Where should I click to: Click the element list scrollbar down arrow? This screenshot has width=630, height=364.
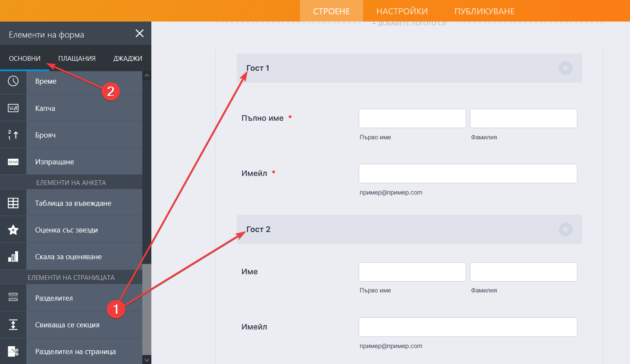[147, 360]
